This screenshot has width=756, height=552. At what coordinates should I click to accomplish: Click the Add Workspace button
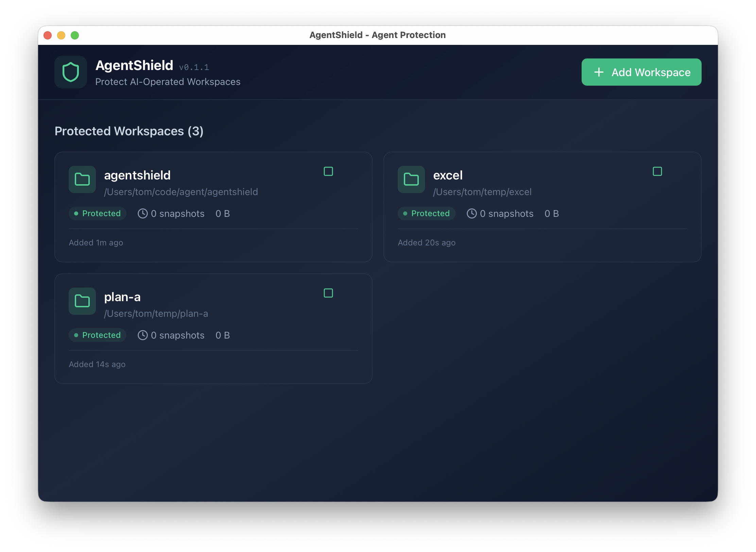(x=641, y=72)
